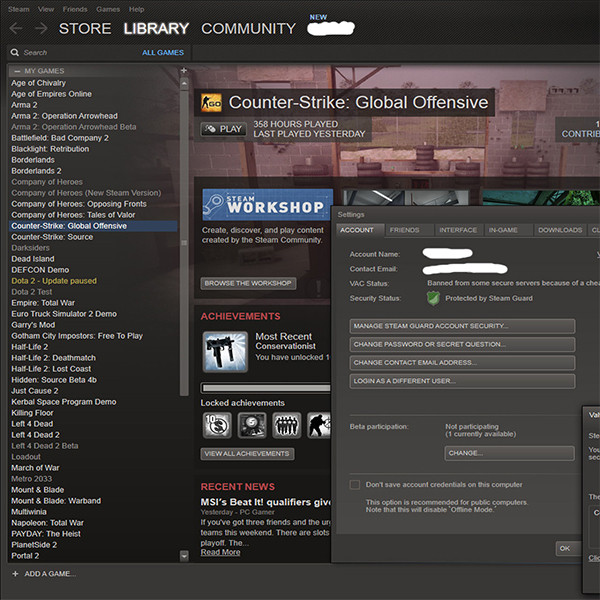Select Euro Truck Simulator 2 Demo
The image size is (600, 600).
tap(64, 314)
